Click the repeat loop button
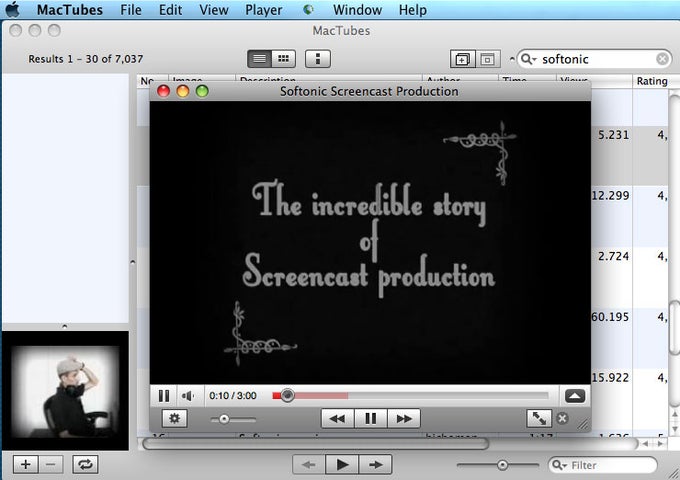This screenshot has height=480, width=680. (x=85, y=464)
